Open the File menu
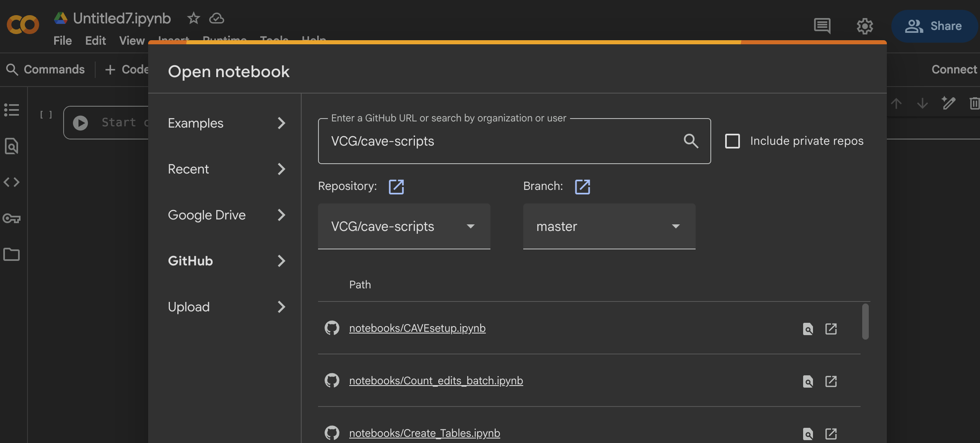The height and width of the screenshot is (443, 980). (x=62, y=41)
